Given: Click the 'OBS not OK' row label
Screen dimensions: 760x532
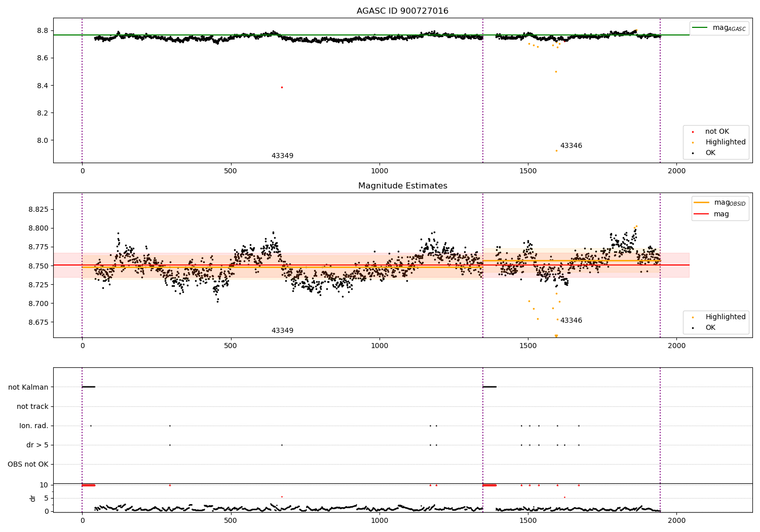Looking at the screenshot, I should tap(28, 465).
